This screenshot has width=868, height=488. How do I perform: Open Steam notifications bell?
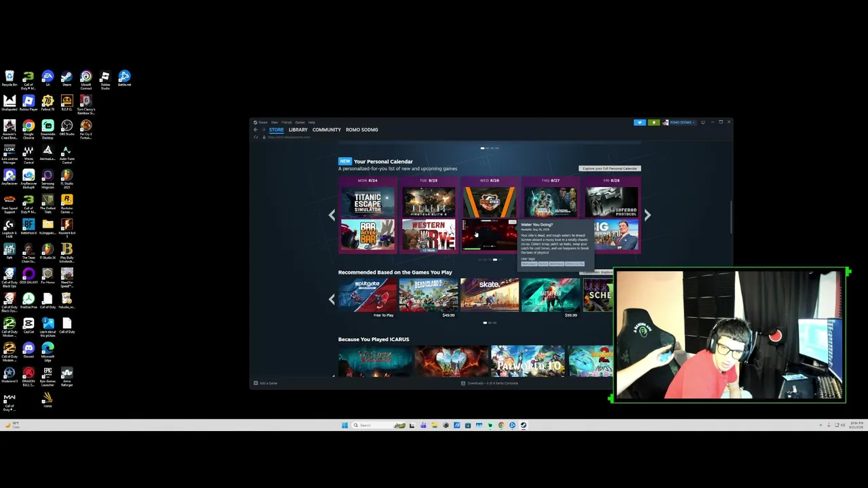(654, 123)
